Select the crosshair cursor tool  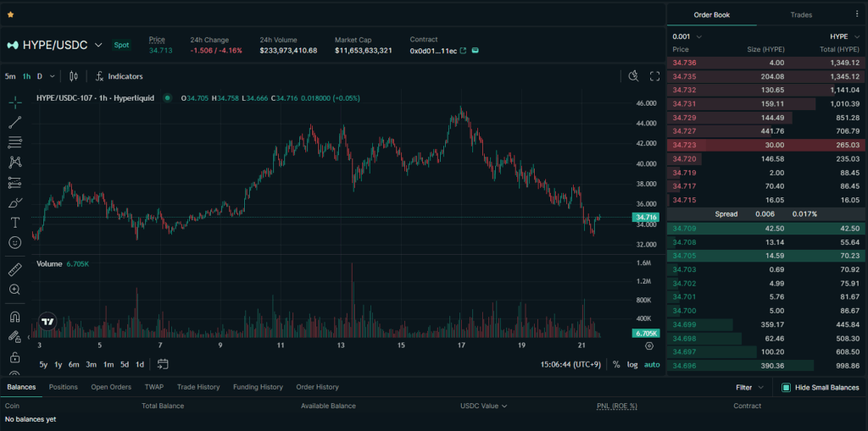(15, 102)
